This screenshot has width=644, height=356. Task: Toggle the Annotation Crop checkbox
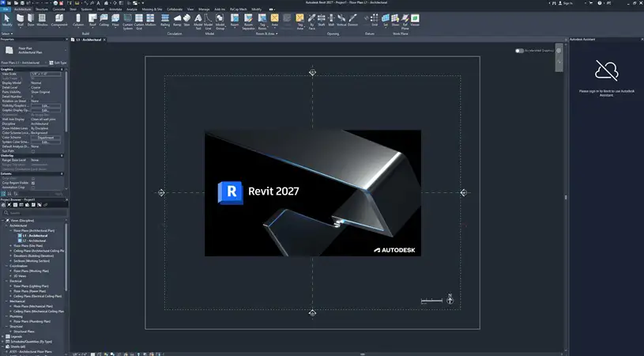[x=33, y=187]
